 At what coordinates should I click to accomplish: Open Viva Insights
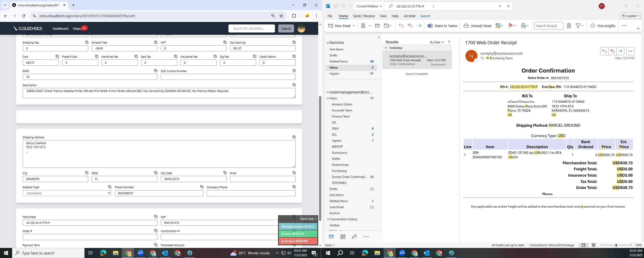tap(603, 26)
